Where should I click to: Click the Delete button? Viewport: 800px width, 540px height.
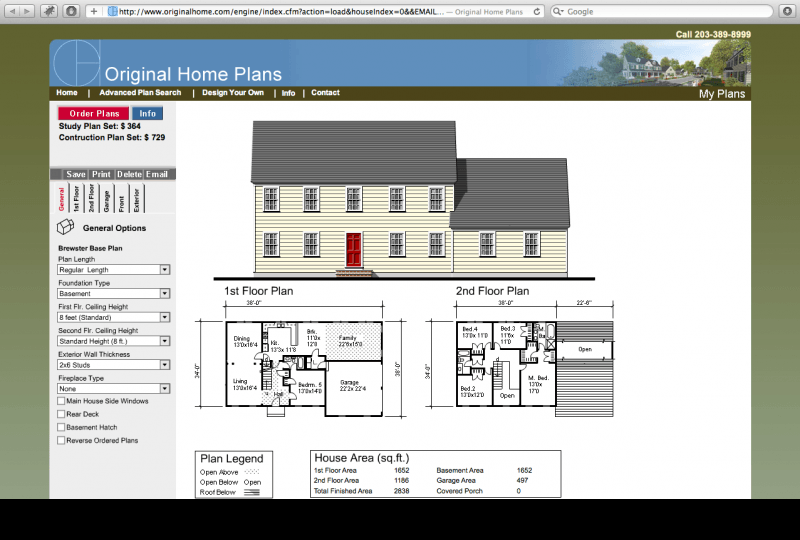pyautogui.click(x=129, y=174)
